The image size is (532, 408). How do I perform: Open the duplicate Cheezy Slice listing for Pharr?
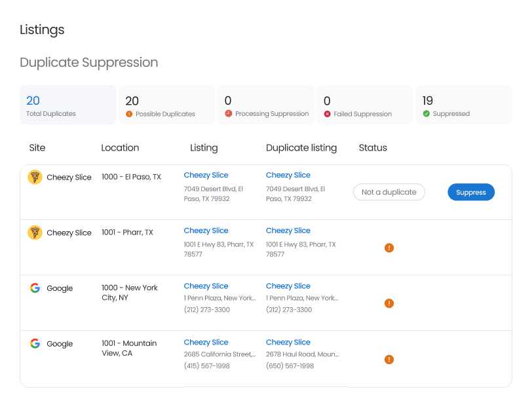click(288, 231)
